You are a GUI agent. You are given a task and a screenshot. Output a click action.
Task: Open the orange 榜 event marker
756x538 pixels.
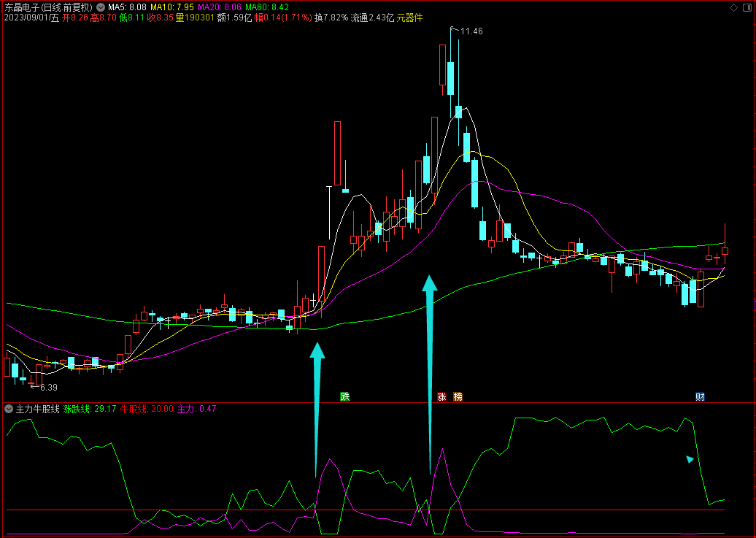click(458, 396)
